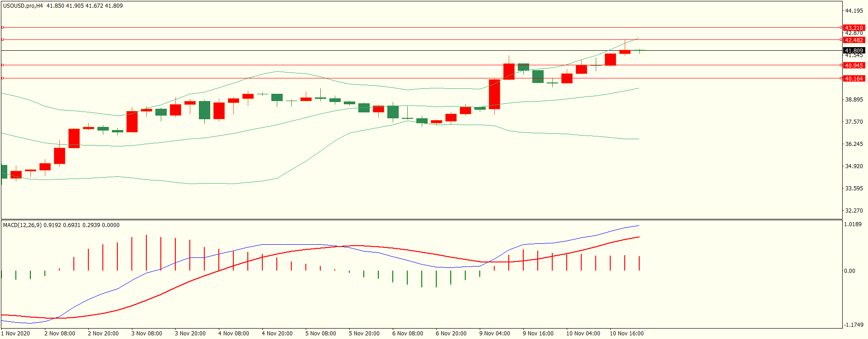
Task: Click the 0.00 MACD scale value
Action: 849,271
